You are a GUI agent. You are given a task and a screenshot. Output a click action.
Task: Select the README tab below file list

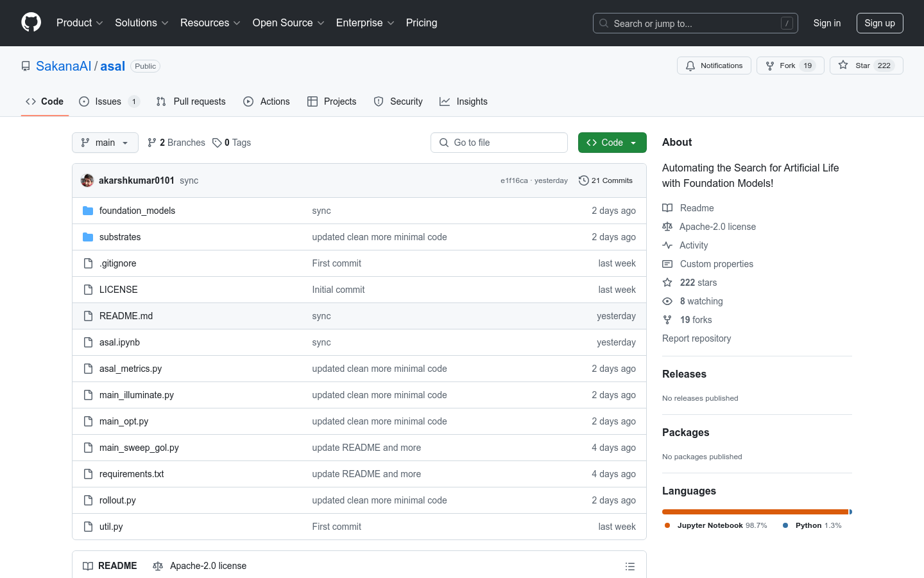(x=110, y=566)
